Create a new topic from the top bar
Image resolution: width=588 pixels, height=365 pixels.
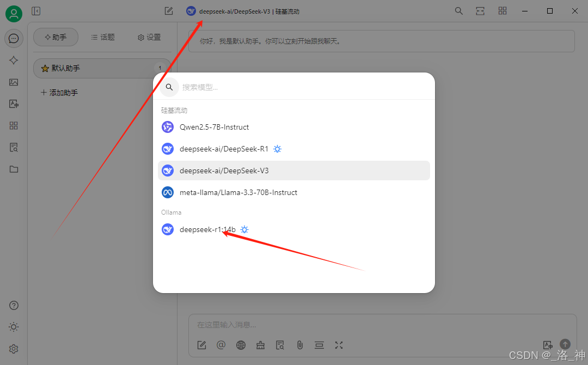169,11
